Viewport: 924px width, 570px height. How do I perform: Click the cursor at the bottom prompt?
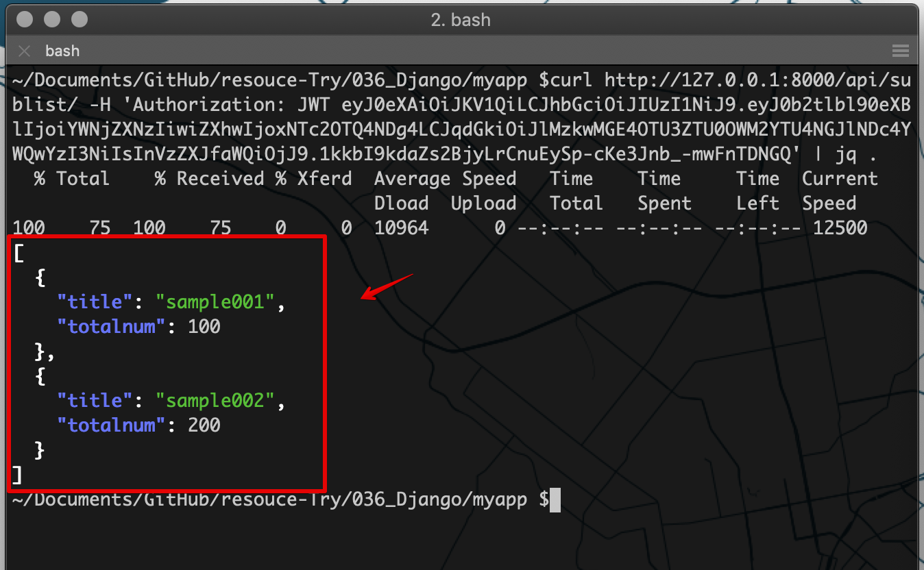tap(555, 499)
